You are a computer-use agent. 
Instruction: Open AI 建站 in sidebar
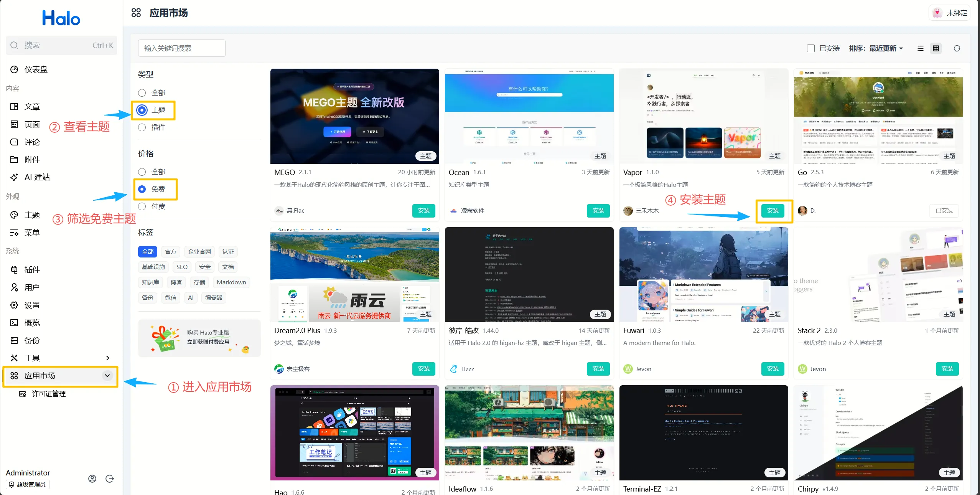coord(37,177)
